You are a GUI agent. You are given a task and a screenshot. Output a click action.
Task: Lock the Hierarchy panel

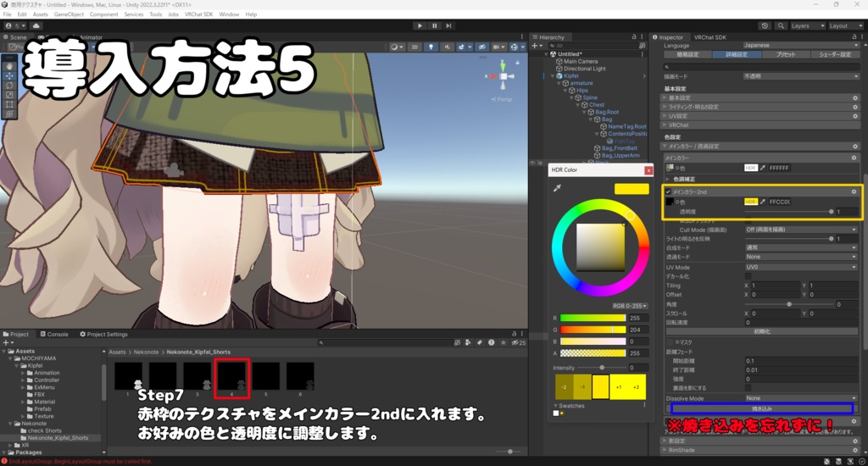pyautogui.click(x=634, y=37)
